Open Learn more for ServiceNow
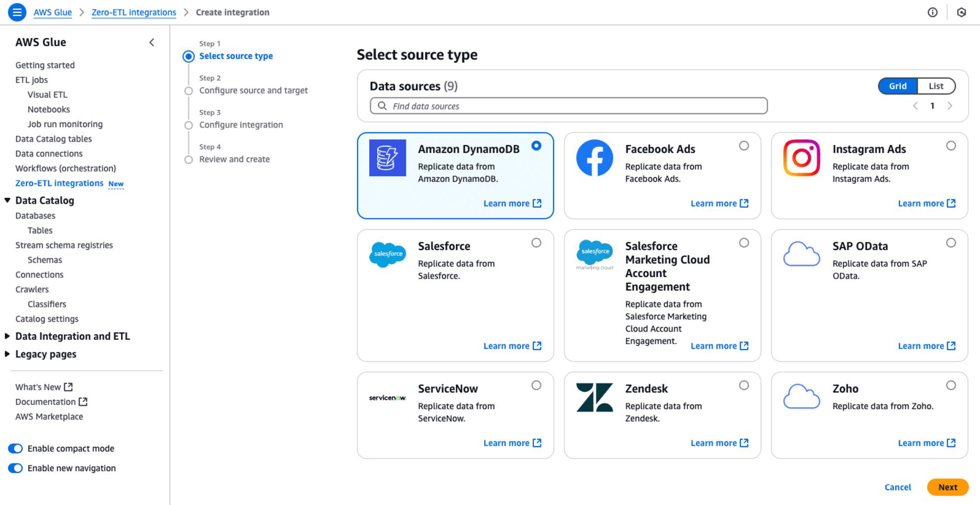The image size is (980, 505). (512, 443)
